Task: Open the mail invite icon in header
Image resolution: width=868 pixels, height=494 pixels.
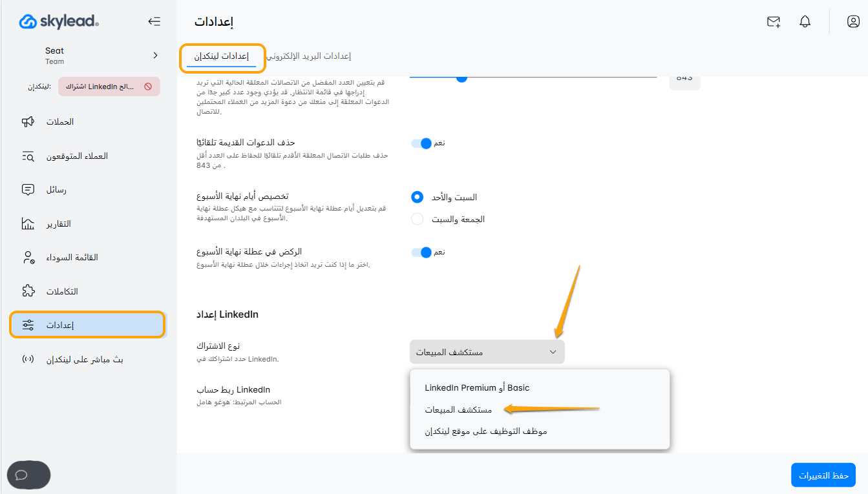Action: tap(774, 22)
